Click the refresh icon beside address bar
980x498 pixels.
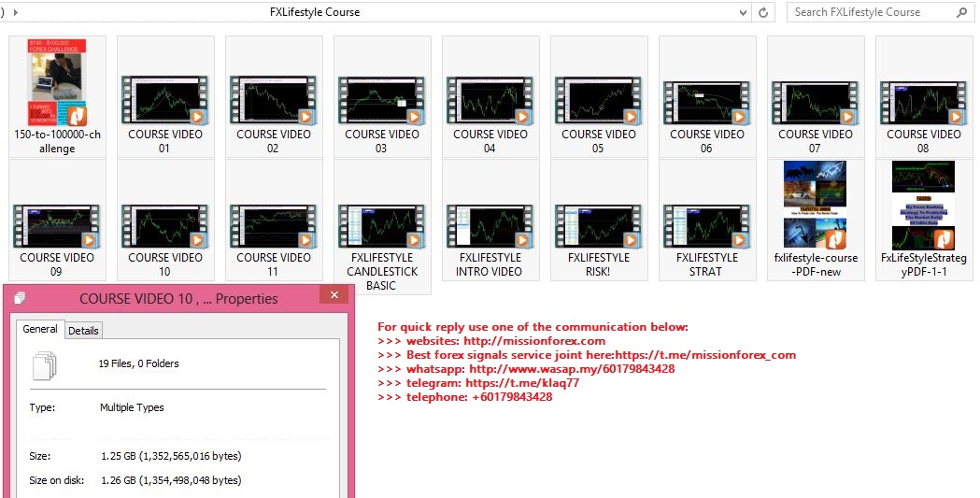[763, 12]
